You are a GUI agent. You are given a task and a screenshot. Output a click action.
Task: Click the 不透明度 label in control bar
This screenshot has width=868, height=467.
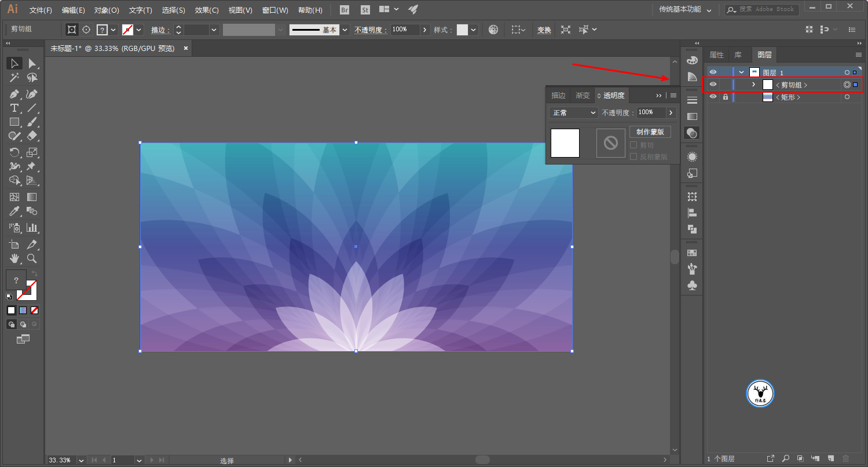coord(370,30)
